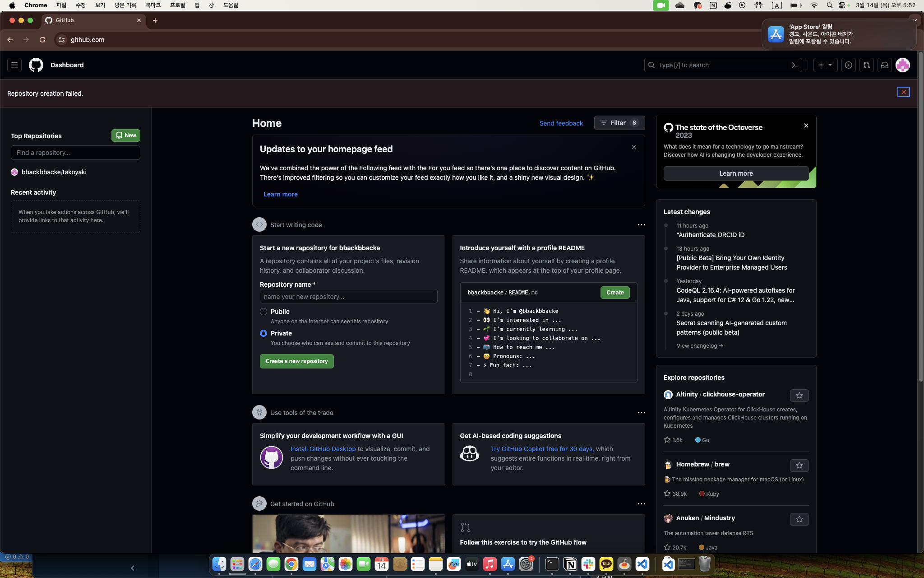The image size is (924, 578).
Task: Open the 수정 menu
Action: [81, 5]
